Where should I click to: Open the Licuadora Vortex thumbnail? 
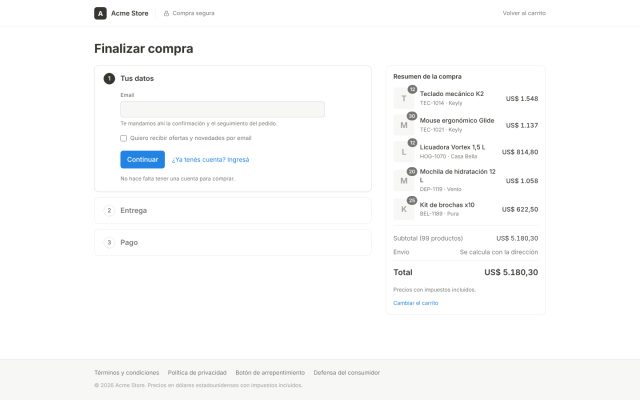coord(404,152)
